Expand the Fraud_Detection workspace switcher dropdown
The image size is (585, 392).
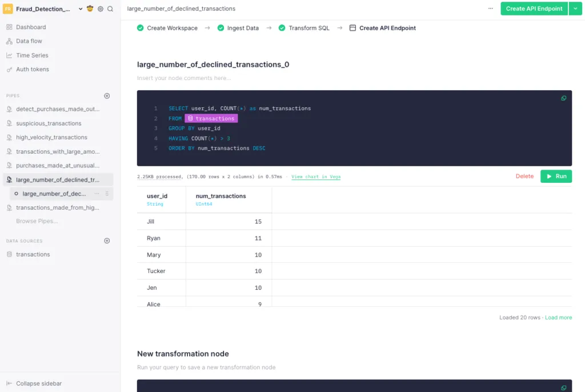(x=81, y=9)
